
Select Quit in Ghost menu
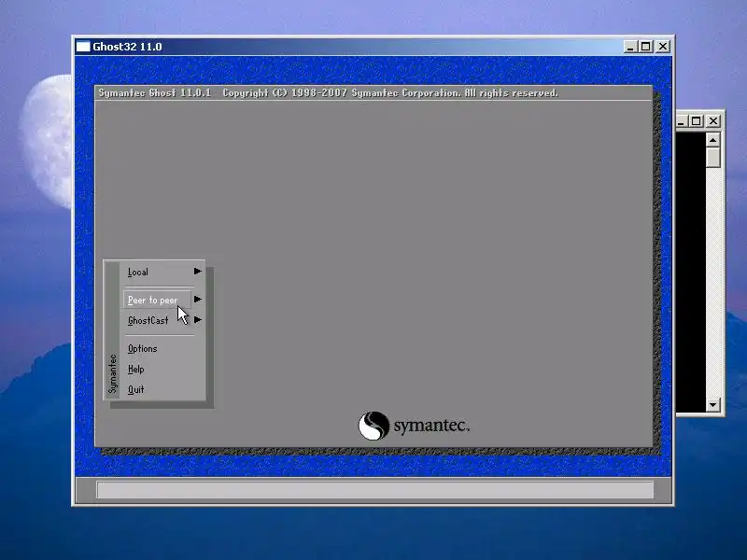[x=135, y=389]
